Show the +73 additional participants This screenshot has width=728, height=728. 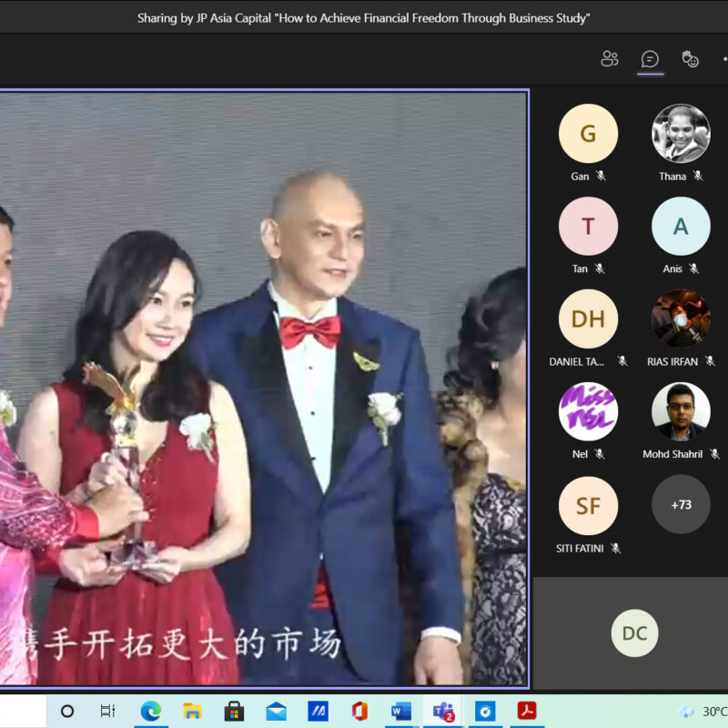coord(681,504)
